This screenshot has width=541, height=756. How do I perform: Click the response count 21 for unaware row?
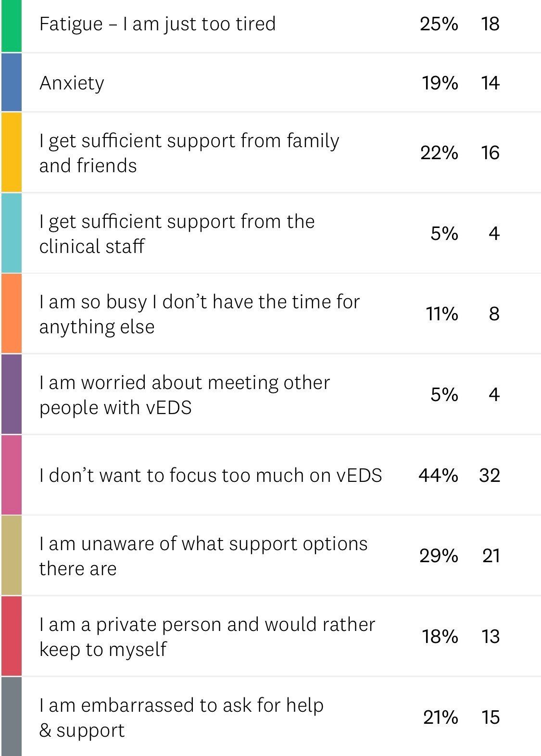point(491,556)
